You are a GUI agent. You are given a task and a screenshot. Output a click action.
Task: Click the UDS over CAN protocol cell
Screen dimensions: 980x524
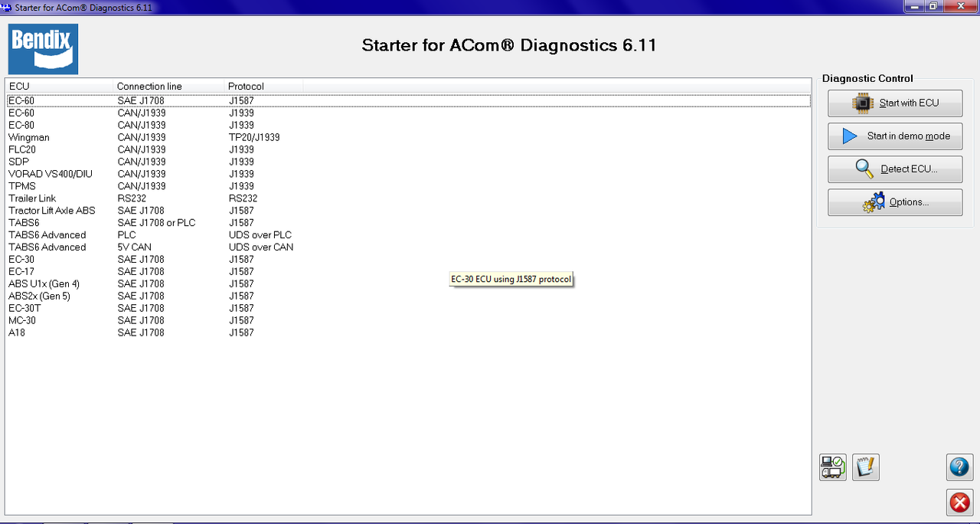coord(261,247)
